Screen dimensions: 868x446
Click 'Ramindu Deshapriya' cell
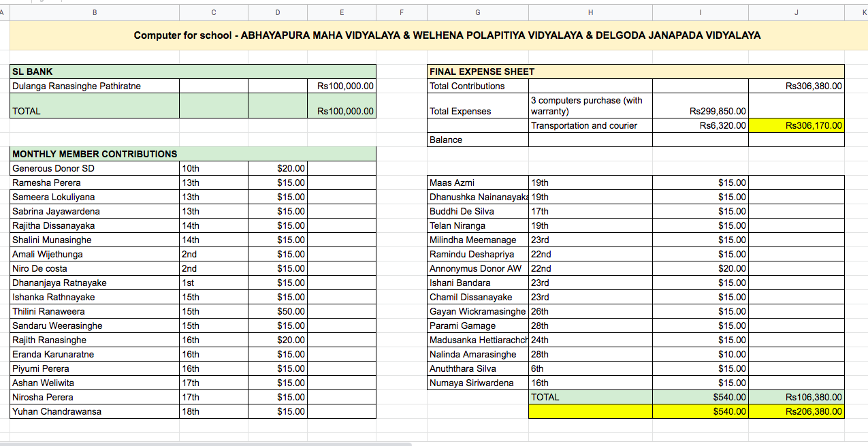478,254
